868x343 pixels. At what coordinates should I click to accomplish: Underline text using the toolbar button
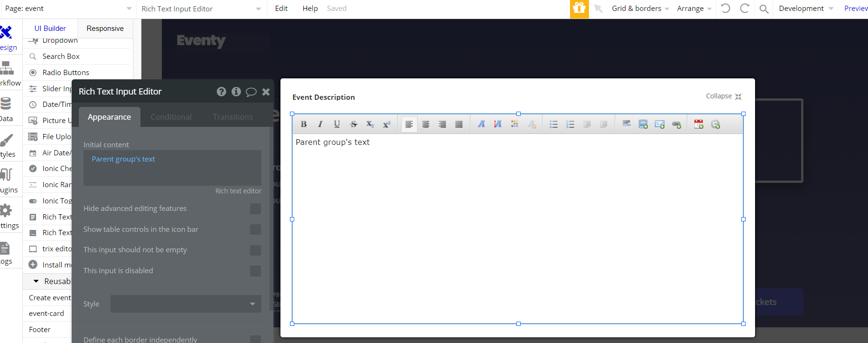(x=337, y=124)
